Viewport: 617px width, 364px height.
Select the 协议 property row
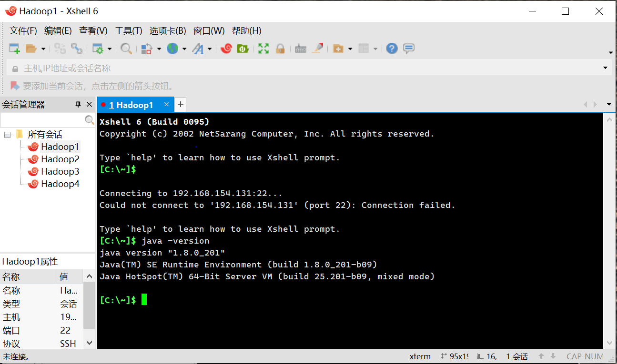coord(42,344)
